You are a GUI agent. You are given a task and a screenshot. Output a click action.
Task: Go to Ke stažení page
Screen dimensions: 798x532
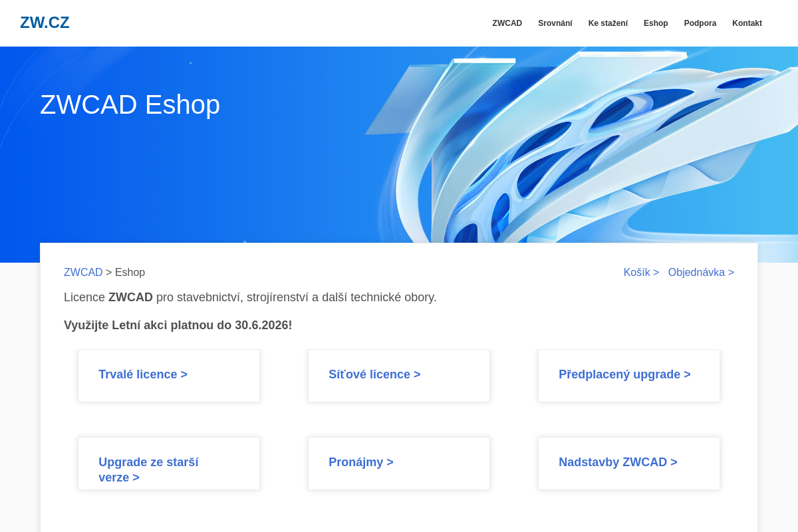point(608,23)
